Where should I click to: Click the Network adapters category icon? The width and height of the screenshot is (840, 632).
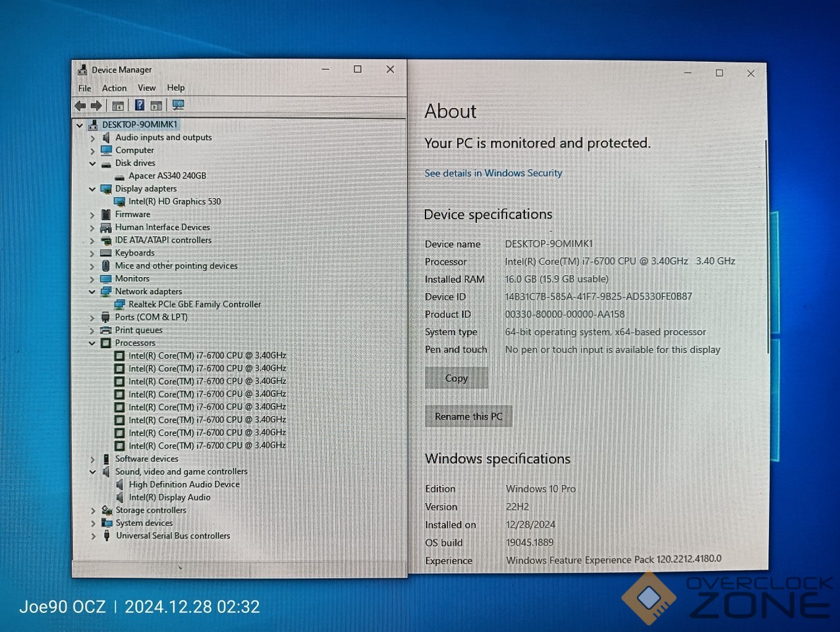click(106, 292)
